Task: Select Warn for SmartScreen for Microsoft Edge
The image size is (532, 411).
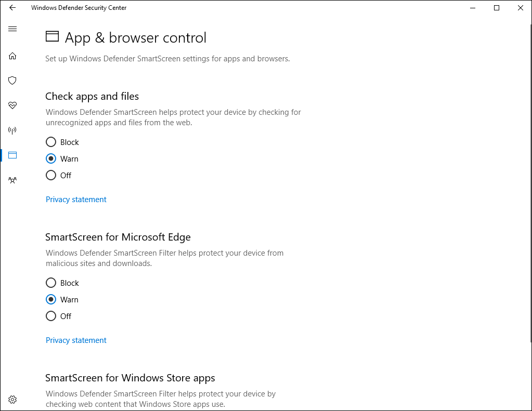Action: click(50, 299)
